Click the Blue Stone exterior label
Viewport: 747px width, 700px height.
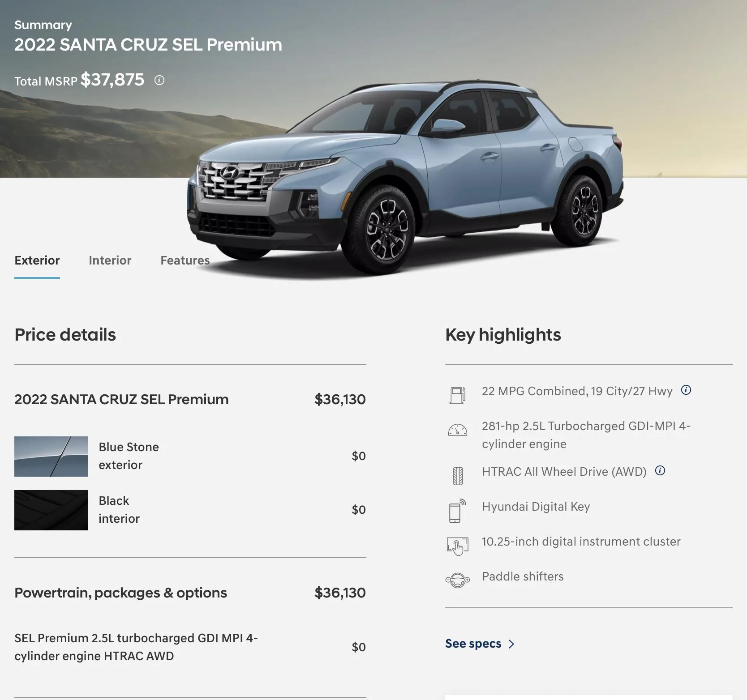[x=129, y=456]
